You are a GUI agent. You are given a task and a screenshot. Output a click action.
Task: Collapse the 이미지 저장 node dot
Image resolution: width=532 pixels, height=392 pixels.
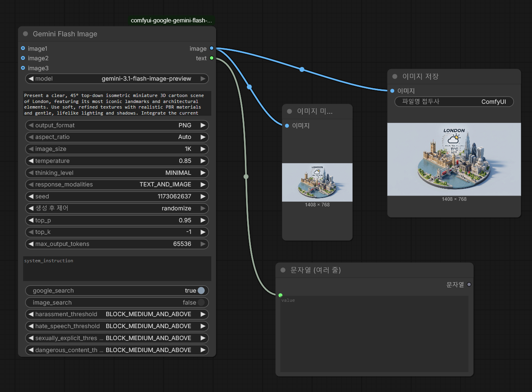(395, 76)
